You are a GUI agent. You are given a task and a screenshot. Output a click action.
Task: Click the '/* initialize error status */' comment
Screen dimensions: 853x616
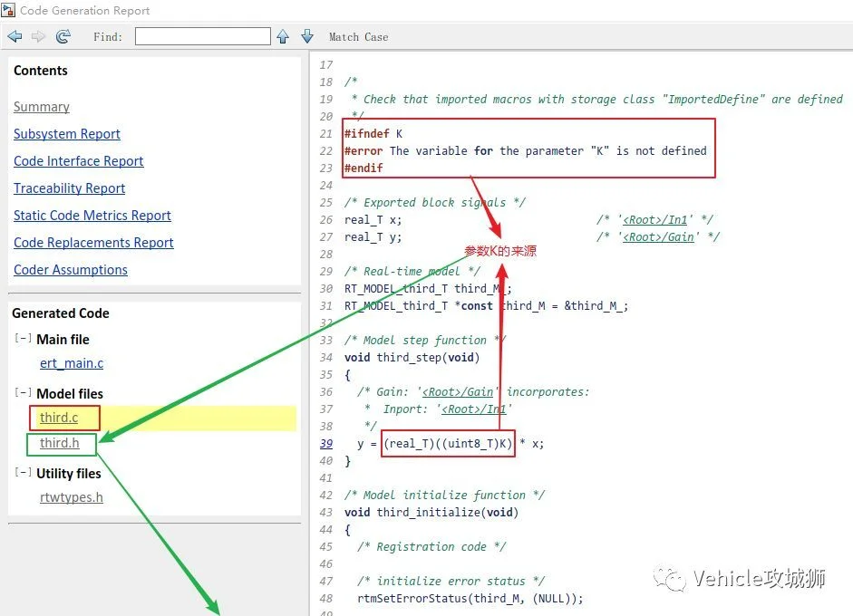point(451,582)
